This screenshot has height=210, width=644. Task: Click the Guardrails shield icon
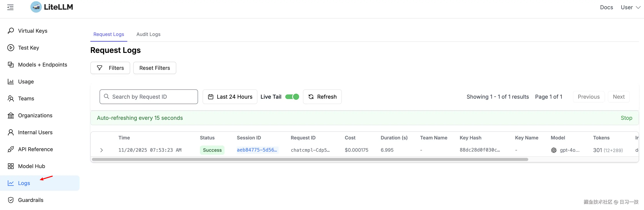coord(11,200)
